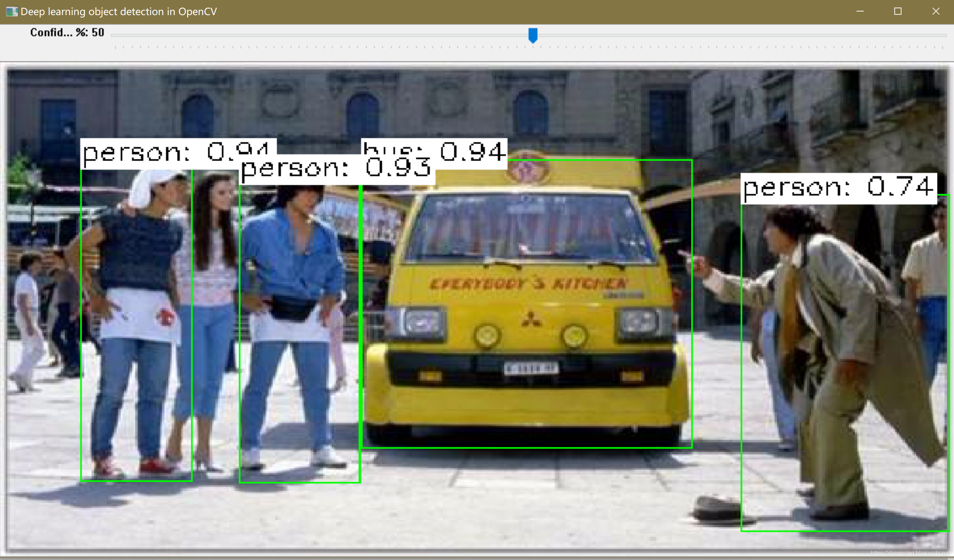Close the Deep learning object detection window
Image resolution: width=954 pixels, height=560 pixels.
click(x=935, y=12)
